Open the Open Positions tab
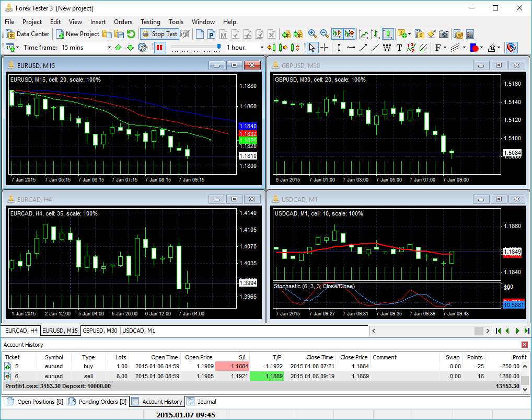Viewport: 532px width, 420px height. (x=35, y=402)
